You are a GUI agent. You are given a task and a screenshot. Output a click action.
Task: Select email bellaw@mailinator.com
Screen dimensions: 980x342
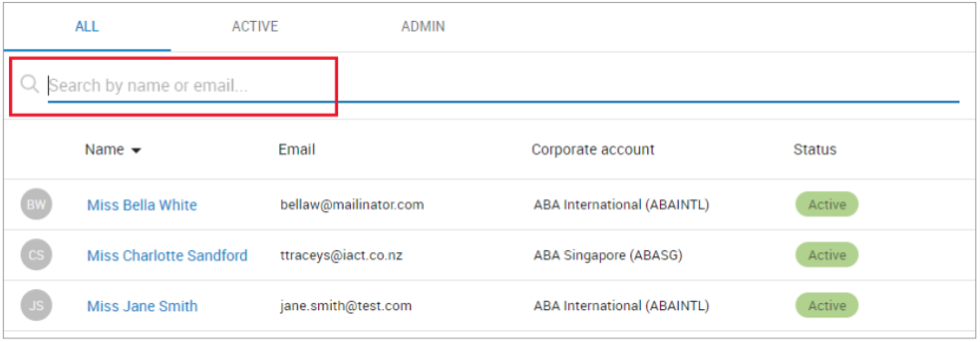point(353,205)
